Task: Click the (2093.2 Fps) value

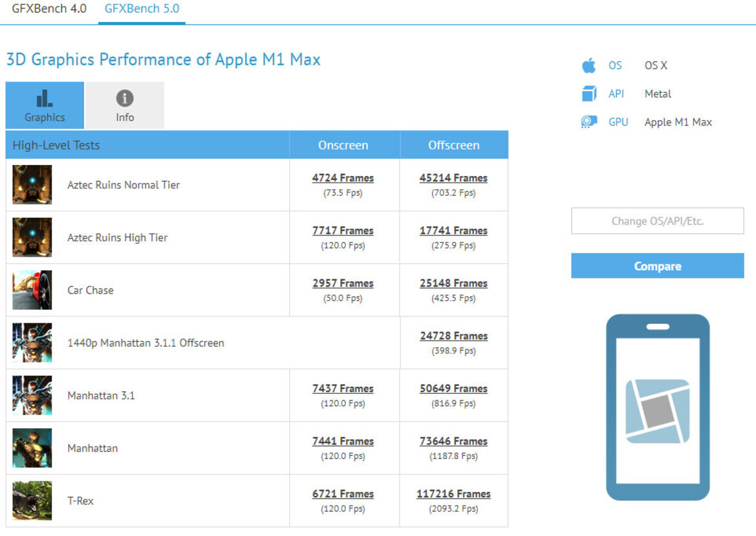Action: (x=453, y=509)
